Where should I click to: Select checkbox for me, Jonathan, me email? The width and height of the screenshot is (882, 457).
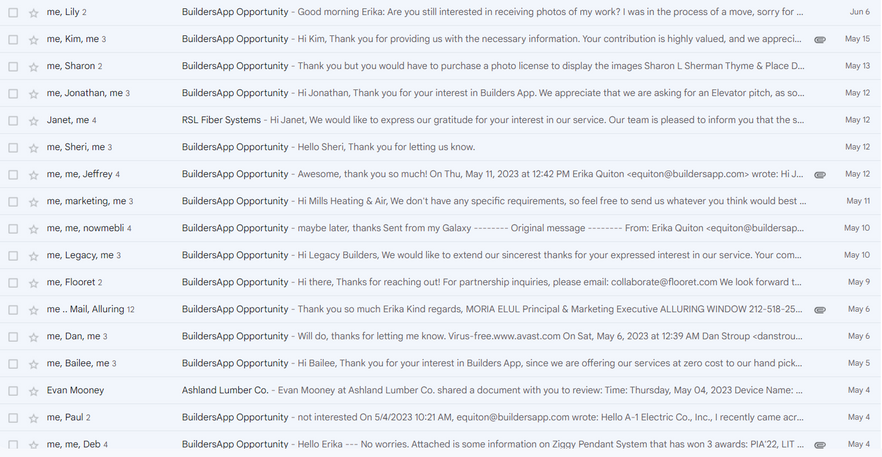click(13, 93)
